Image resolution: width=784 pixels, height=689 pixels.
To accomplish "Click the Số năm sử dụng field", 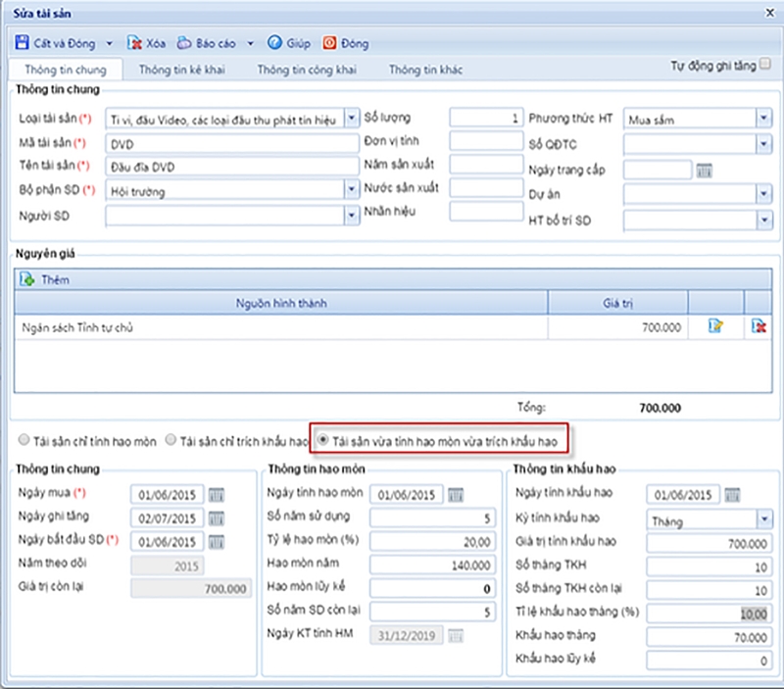I will click(432, 518).
